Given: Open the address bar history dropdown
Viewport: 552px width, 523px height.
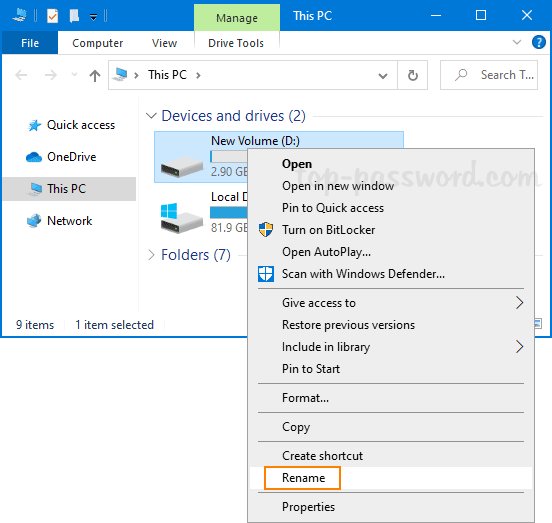Looking at the screenshot, I should (383, 75).
